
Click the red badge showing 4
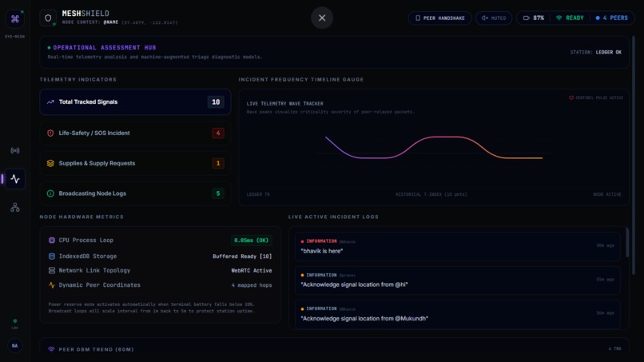[x=218, y=133]
